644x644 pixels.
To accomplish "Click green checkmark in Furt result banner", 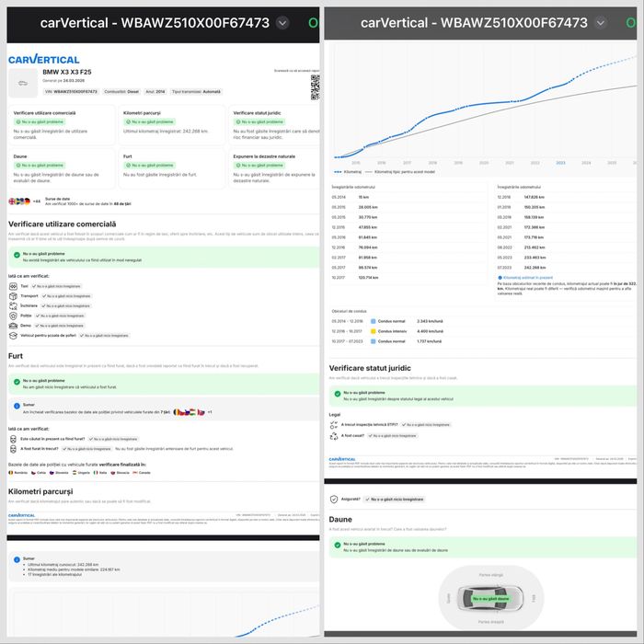I will (17, 382).
